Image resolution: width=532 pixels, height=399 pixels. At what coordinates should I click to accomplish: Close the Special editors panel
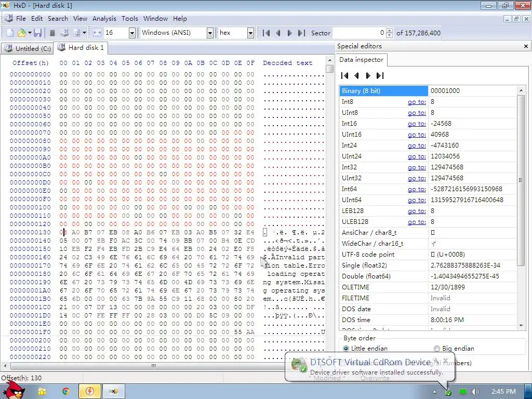[526, 46]
